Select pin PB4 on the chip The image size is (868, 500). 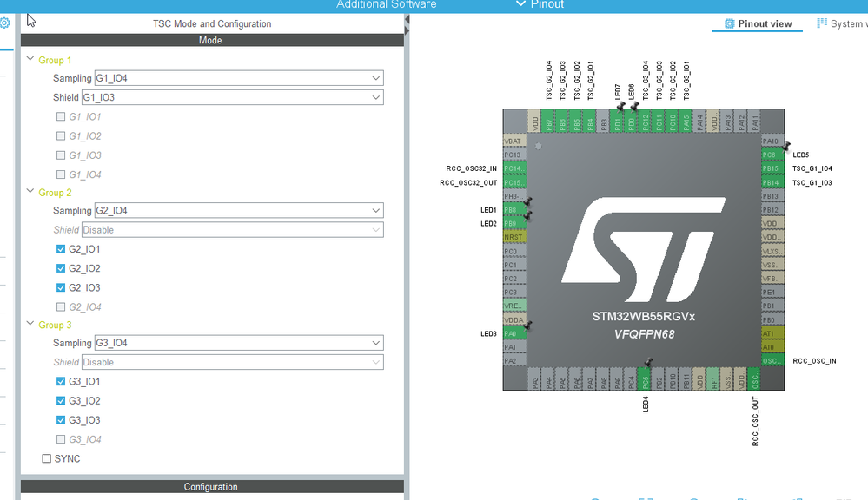click(x=590, y=122)
